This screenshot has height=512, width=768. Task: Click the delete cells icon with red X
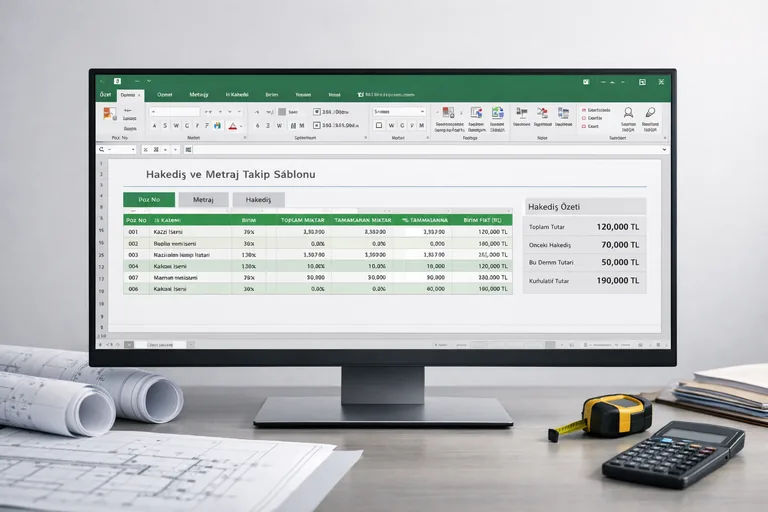[x=542, y=113]
